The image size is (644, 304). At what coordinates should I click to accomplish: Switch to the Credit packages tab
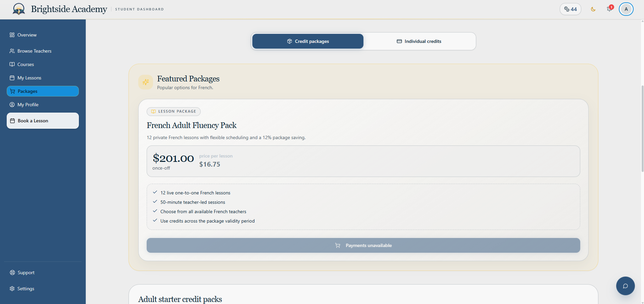(308, 41)
